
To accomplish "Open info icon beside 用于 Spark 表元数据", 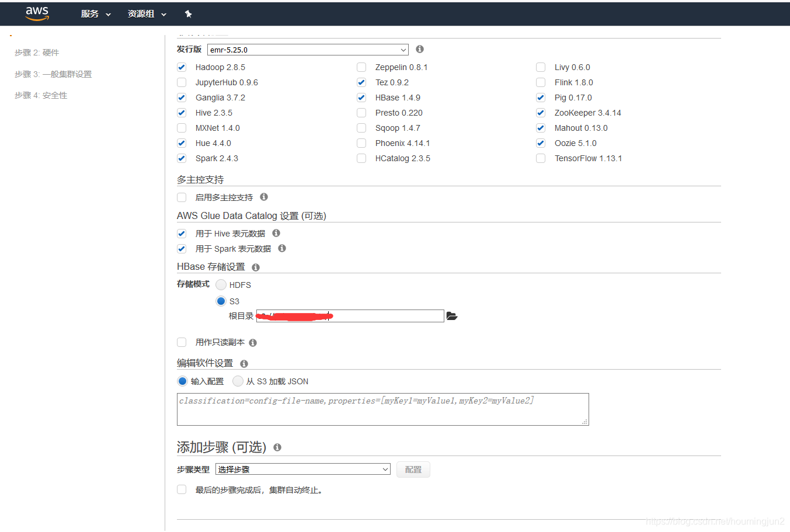I will point(282,248).
